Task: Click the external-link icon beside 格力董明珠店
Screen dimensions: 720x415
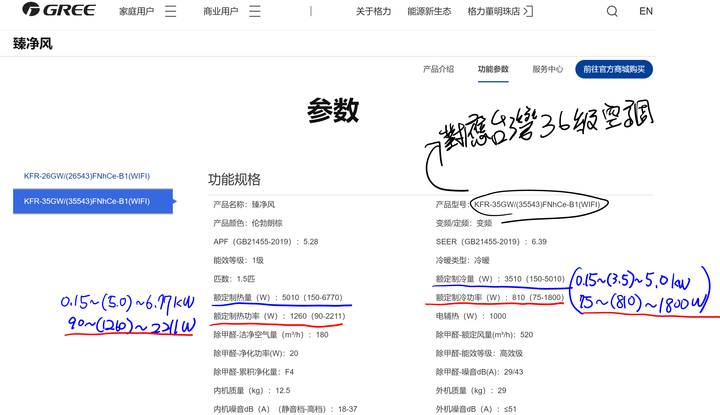Action: point(528,11)
